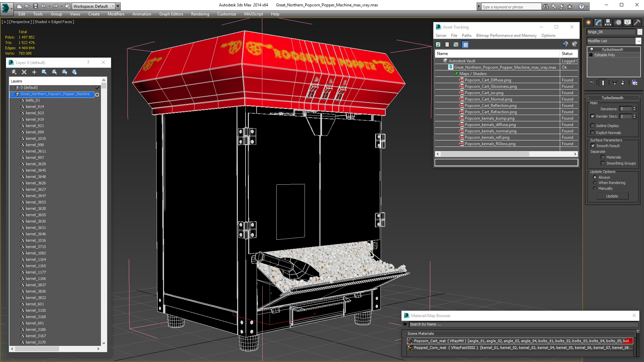644x362 pixels.
Task: Collapse the Scene Materials section
Action: coord(405,334)
